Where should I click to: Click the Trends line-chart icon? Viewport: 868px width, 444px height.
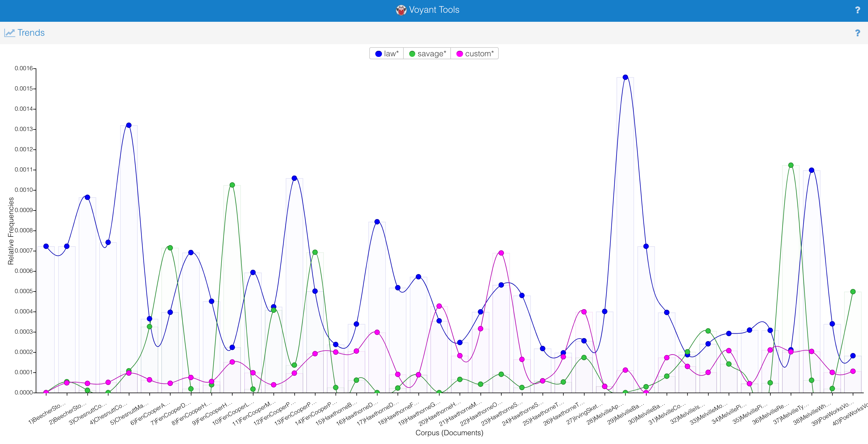(9, 33)
